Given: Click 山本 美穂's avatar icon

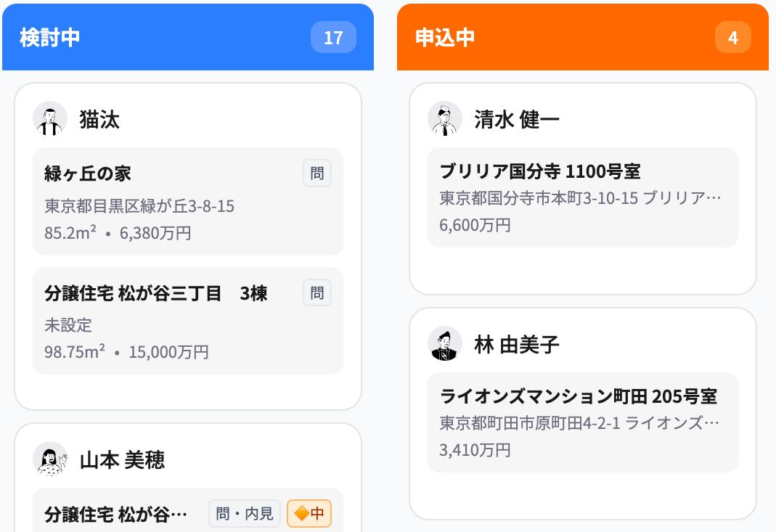Looking at the screenshot, I should pos(49,459).
